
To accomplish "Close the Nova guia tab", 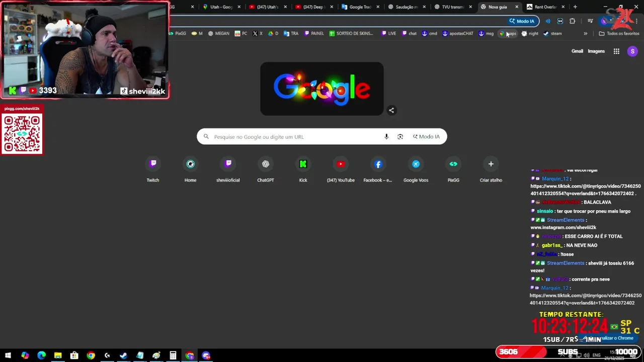I will 517,7.
